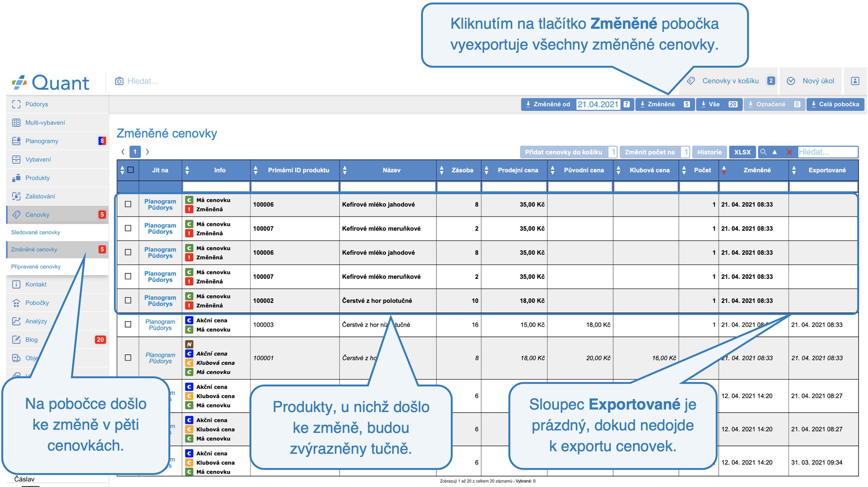Toggle the select-all checkbox in header
The width and height of the screenshot is (868, 487).
pos(131,170)
